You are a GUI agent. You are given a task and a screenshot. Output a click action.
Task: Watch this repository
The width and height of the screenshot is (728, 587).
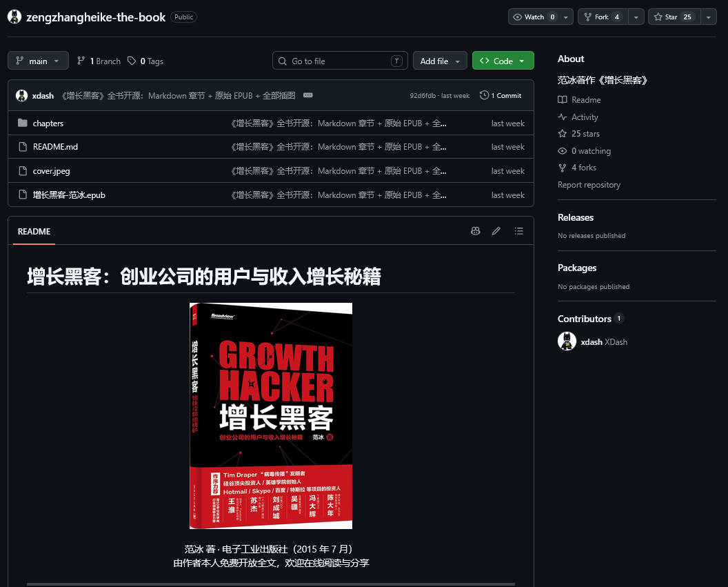point(534,17)
